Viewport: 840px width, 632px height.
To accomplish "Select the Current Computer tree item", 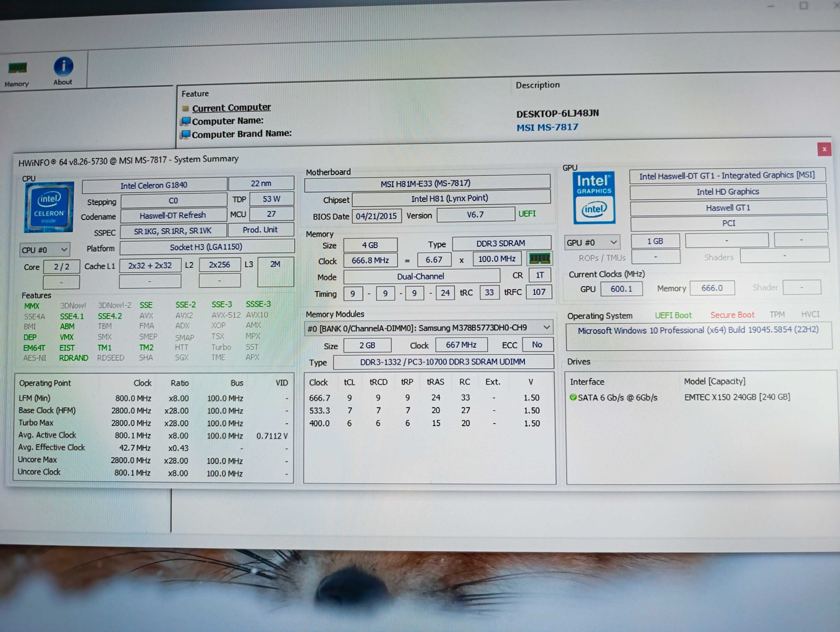I will (231, 108).
